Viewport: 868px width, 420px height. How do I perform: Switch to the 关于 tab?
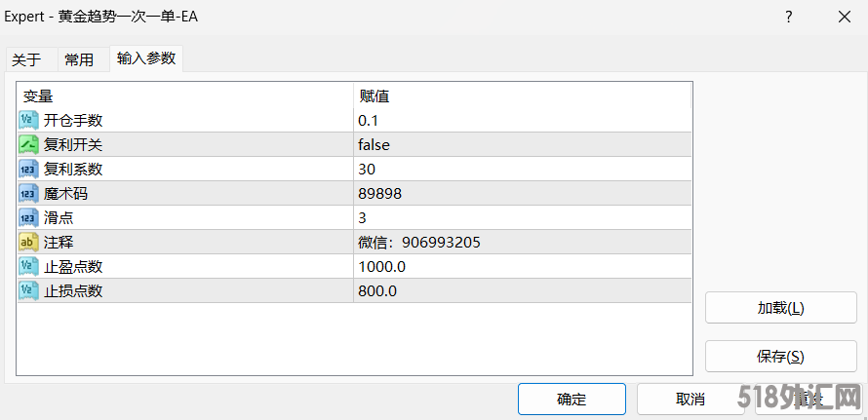point(26,59)
